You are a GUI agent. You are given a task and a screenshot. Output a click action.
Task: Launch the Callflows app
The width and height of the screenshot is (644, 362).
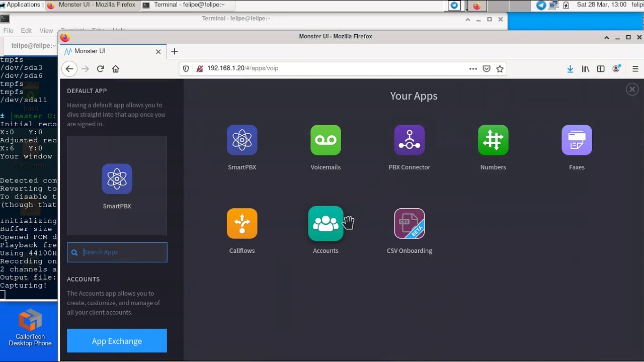tap(242, 224)
